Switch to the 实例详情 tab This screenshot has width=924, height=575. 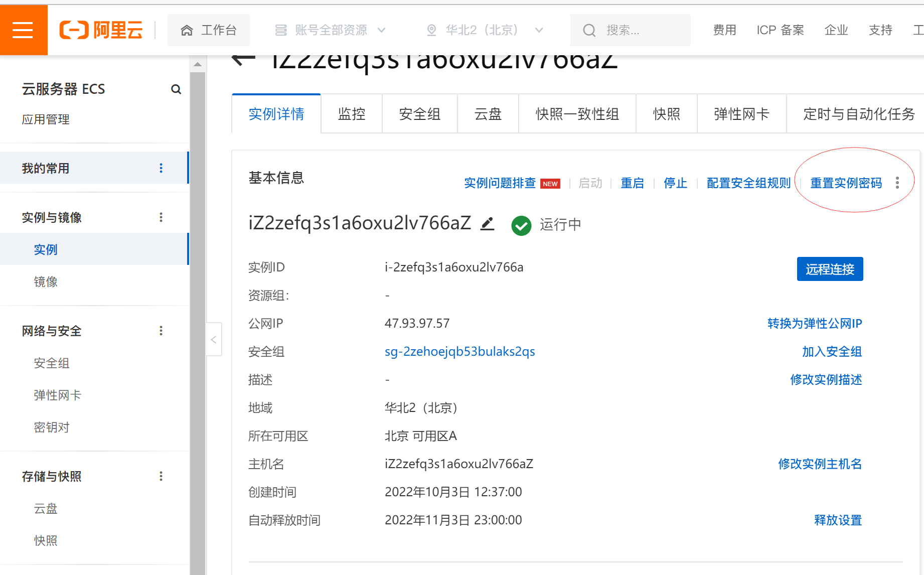pyautogui.click(x=276, y=114)
